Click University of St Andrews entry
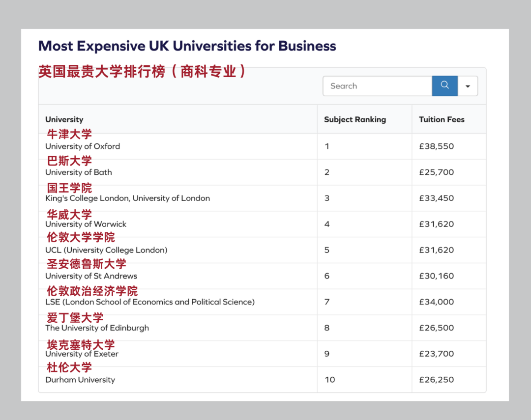 pyautogui.click(x=91, y=276)
